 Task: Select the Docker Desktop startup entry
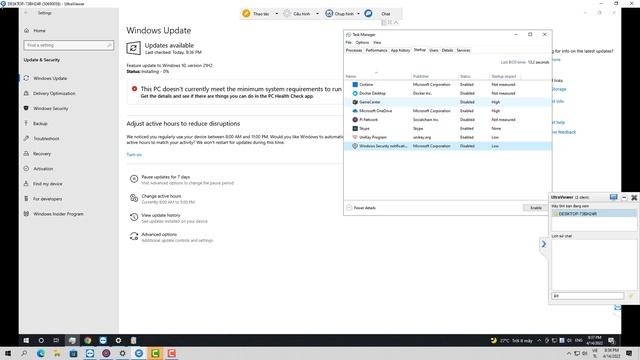tap(448, 93)
